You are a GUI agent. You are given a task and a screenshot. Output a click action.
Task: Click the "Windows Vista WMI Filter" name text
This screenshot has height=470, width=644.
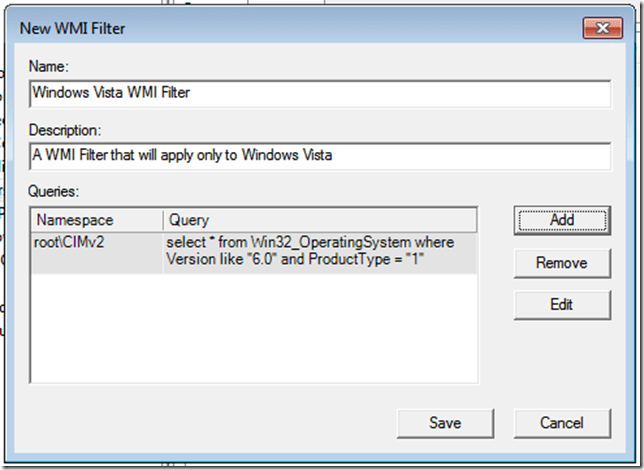111,93
